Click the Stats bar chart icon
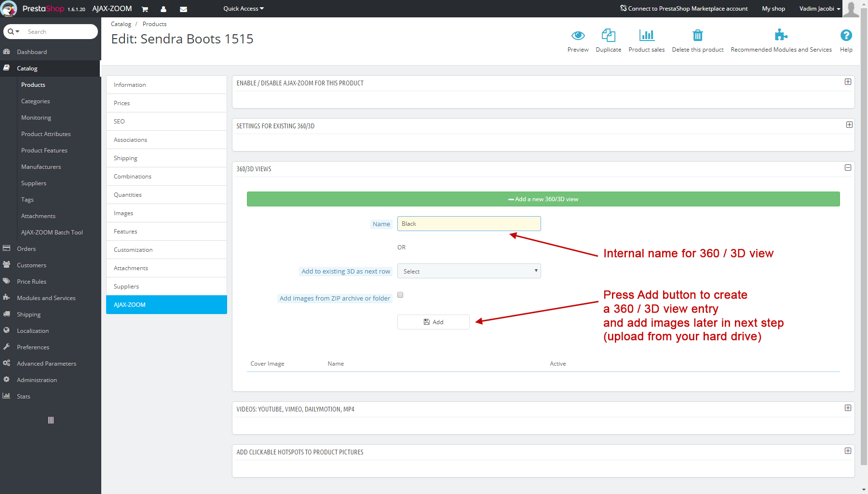Viewport: 868px width, 494px height. [x=7, y=396]
